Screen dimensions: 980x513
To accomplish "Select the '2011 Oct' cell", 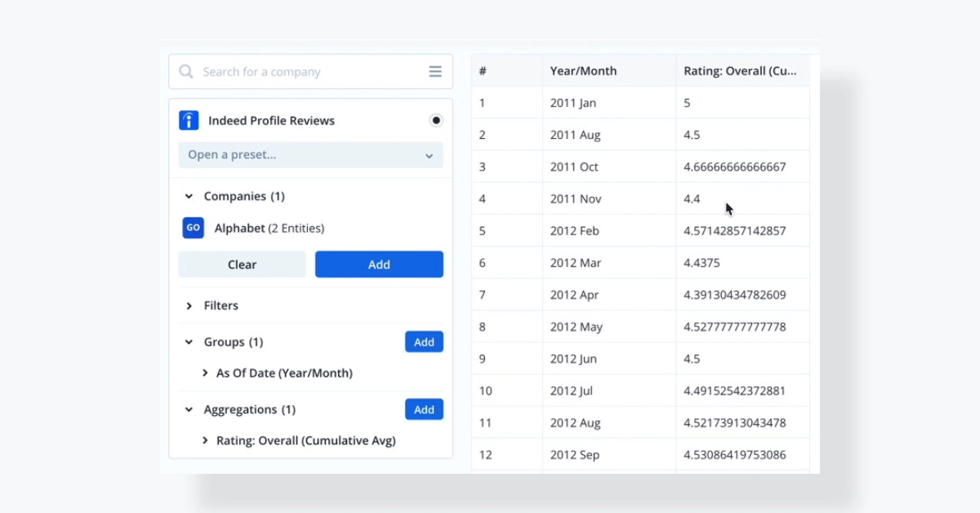I will (609, 167).
